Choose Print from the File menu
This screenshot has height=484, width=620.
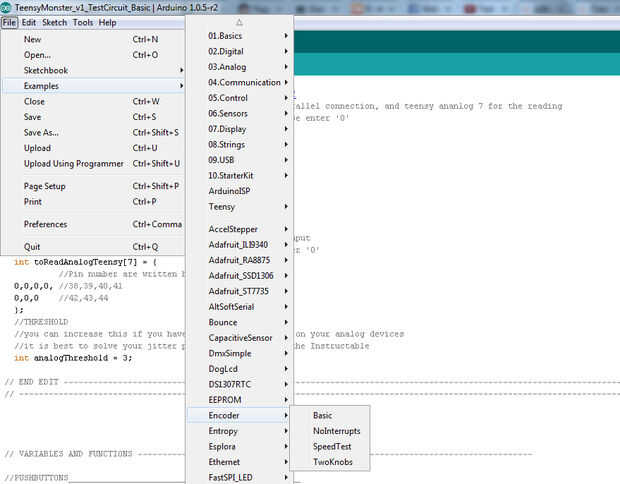pyautogui.click(x=93, y=201)
